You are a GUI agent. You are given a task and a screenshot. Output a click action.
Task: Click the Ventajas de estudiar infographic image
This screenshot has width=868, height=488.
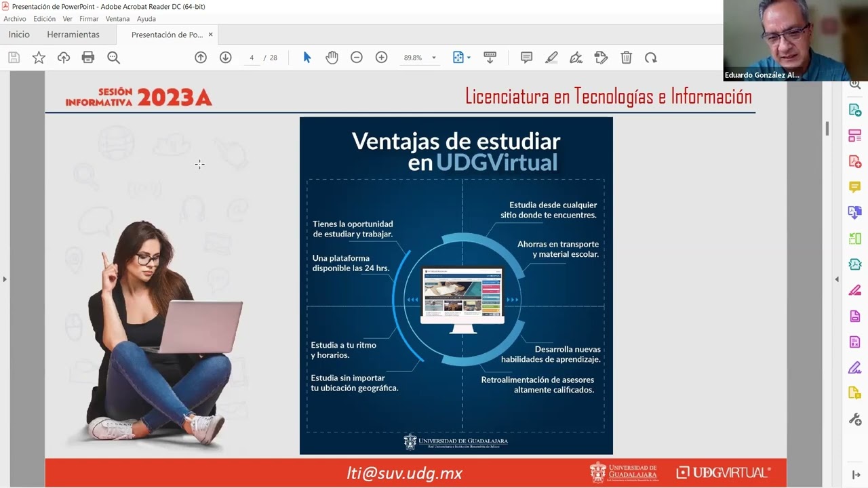click(x=456, y=285)
